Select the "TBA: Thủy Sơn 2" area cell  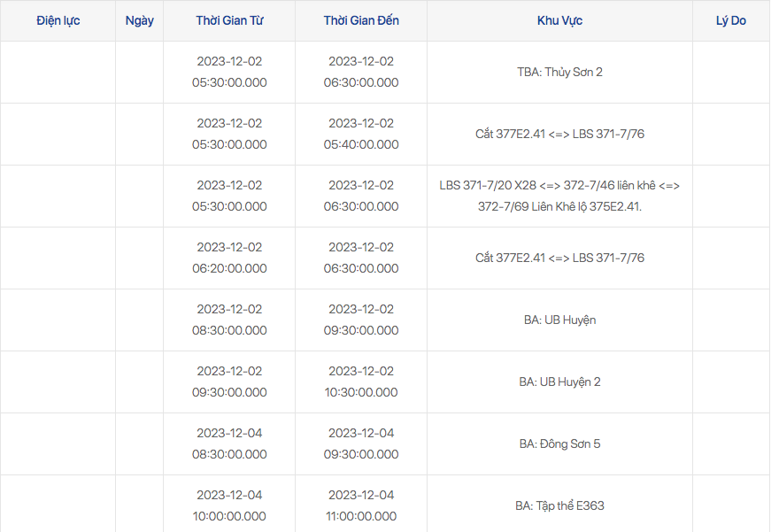tap(559, 72)
